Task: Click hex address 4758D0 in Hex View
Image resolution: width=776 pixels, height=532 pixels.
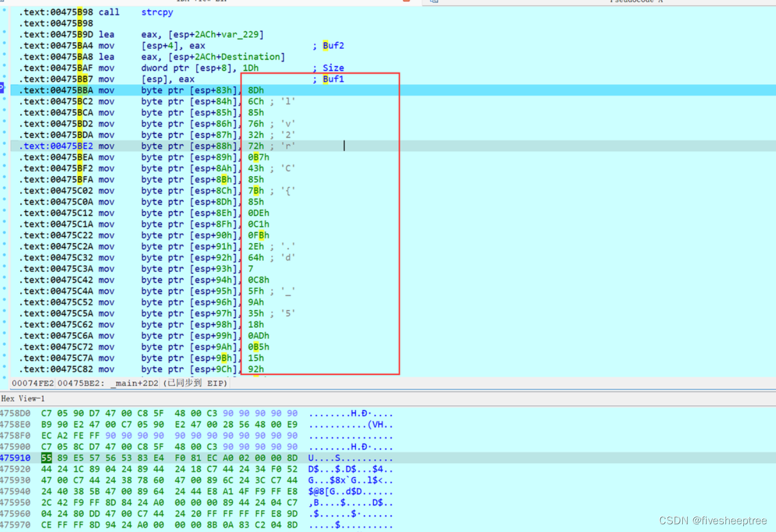Action: pos(15,412)
